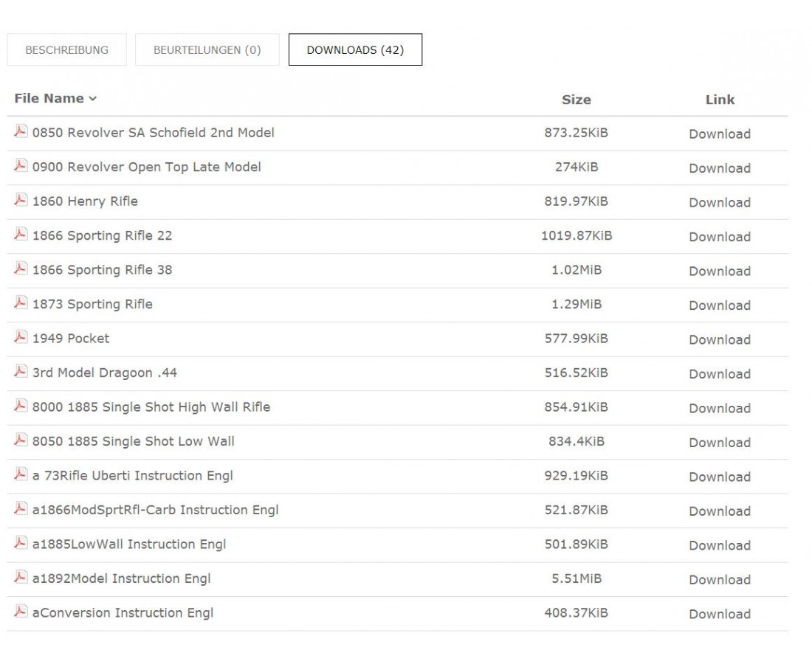This screenshot has height=664, width=812.
Task: Open the Beschreibung tab
Action: tap(66, 50)
